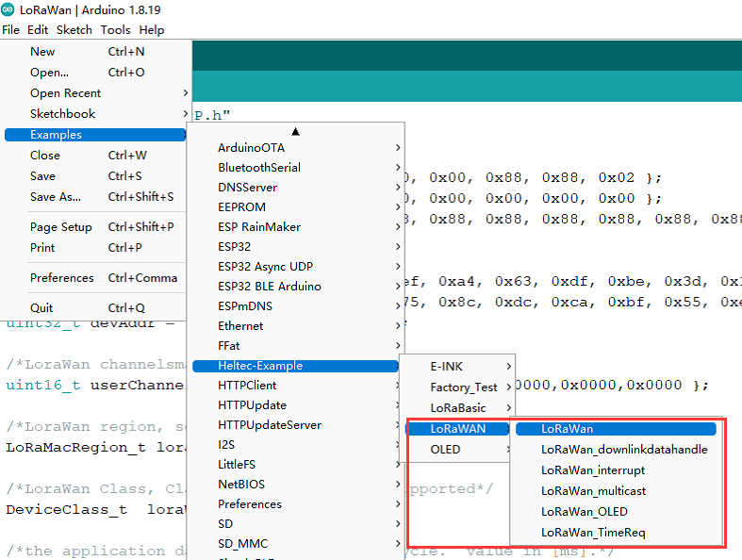Click the Arduino app icon in title bar
The height and width of the screenshot is (560, 742).
click(8, 9)
